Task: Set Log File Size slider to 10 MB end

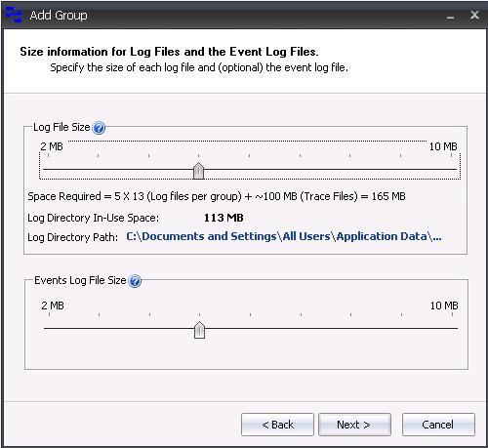Action: [x=452, y=170]
